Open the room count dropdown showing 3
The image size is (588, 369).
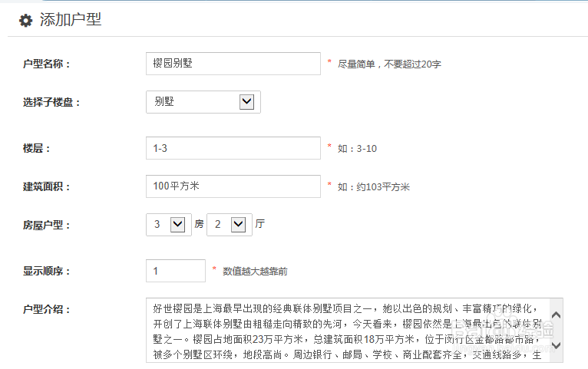point(169,225)
